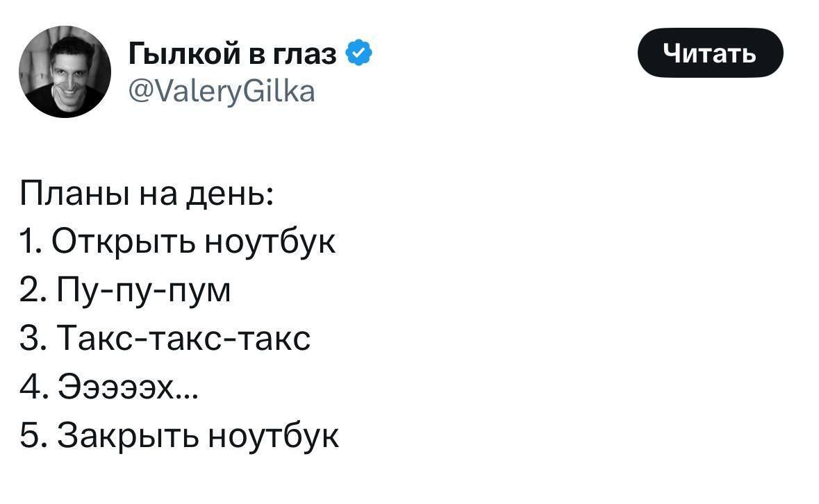Select the Пу-пу-пум list line

coord(126,291)
